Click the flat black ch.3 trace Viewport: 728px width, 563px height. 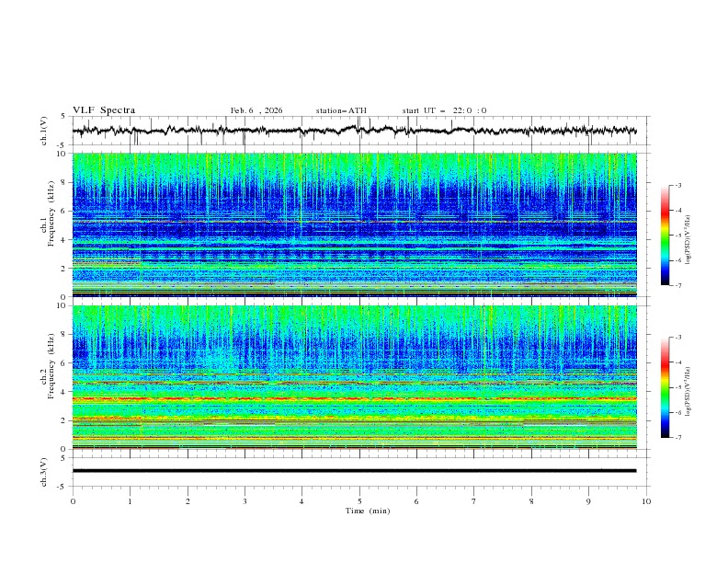click(x=354, y=471)
